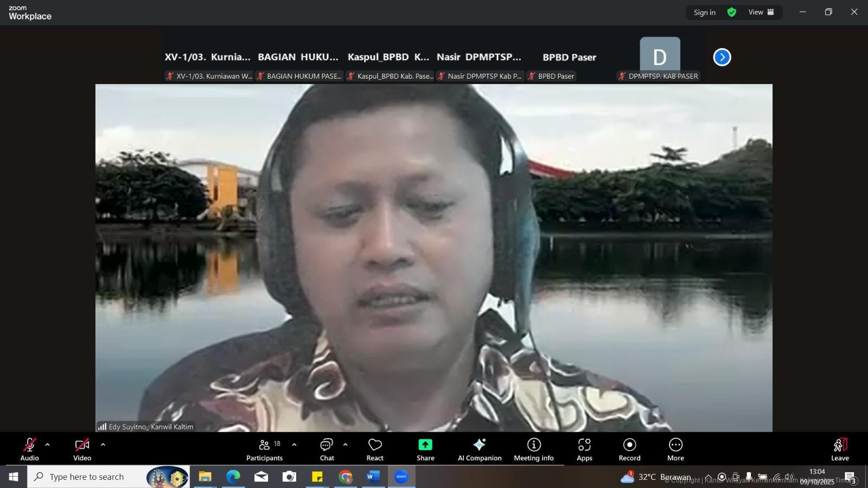Click the encryption shield icon
868x488 pixels.
coord(732,12)
